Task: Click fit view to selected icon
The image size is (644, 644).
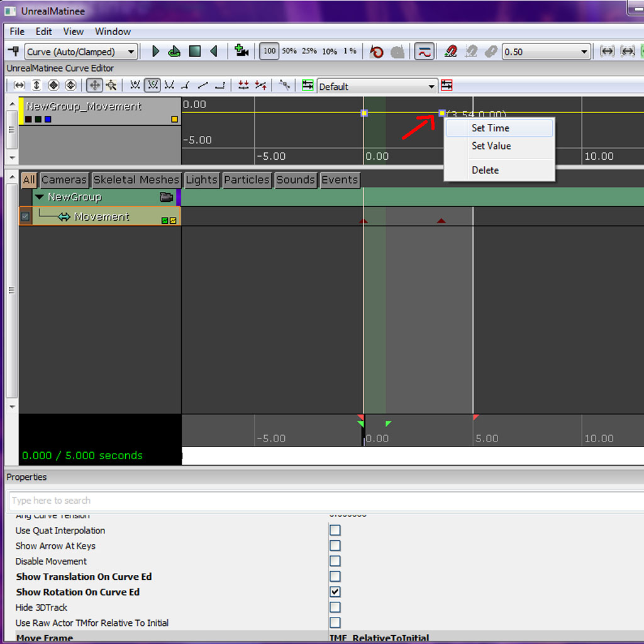Action: click(628, 52)
